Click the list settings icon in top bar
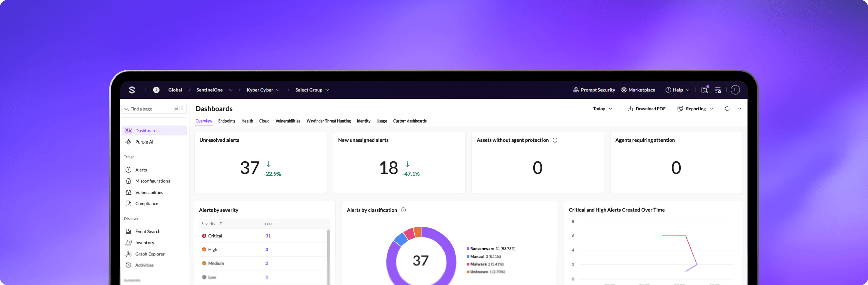 pos(718,90)
